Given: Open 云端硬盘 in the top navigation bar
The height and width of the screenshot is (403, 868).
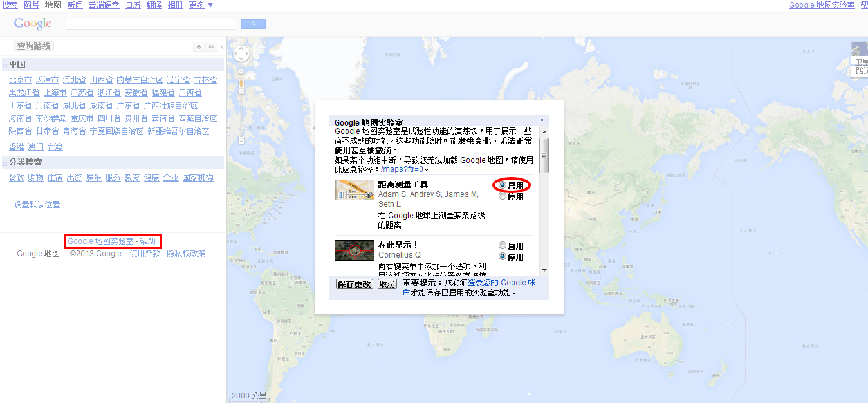Looking at the screenshot, I should point(104,5).
